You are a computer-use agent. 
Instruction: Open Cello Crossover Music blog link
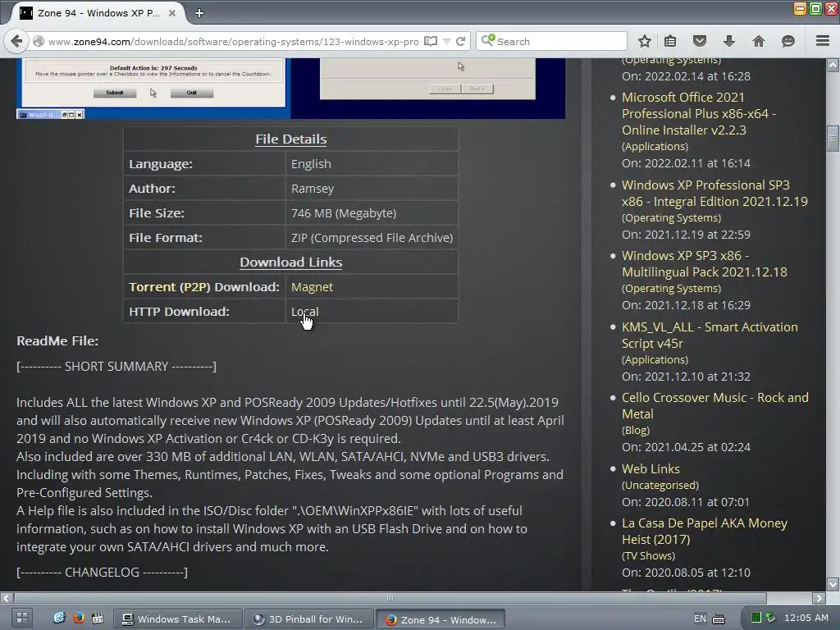tap(715, 406)
